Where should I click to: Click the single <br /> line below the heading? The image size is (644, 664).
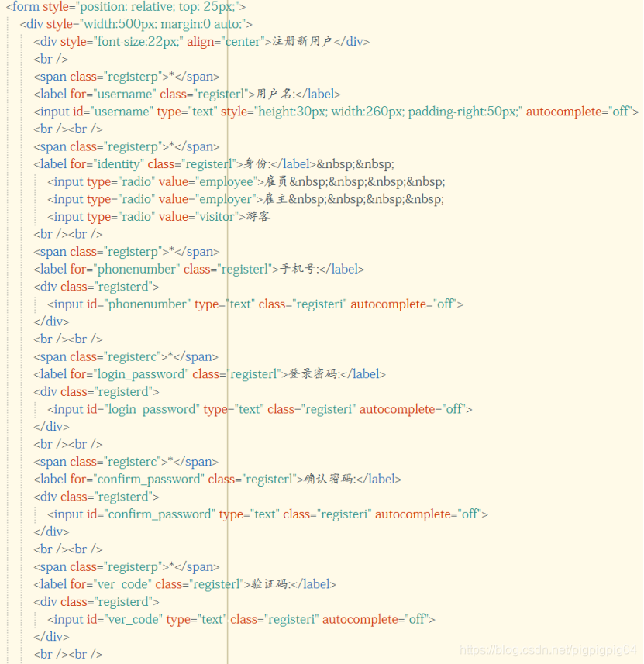(51, 60)
